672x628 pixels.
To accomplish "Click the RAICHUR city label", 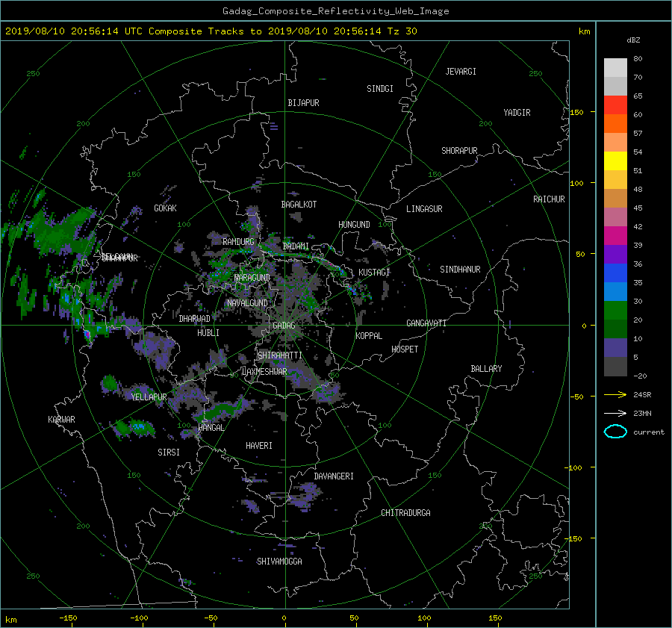I will [549, 199].
